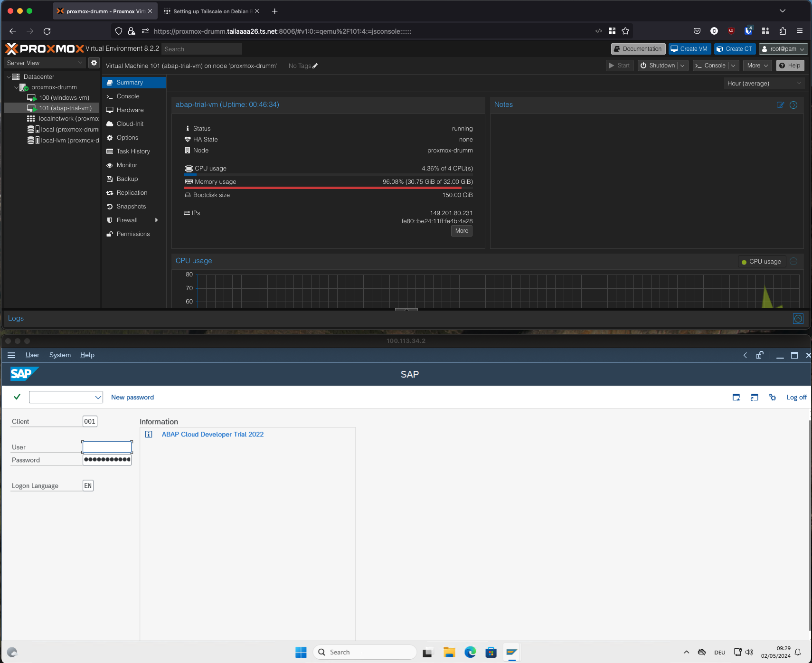Click the Proxmox Search field
This screenshot has width=812, height=663.
(x=202, y=49)
